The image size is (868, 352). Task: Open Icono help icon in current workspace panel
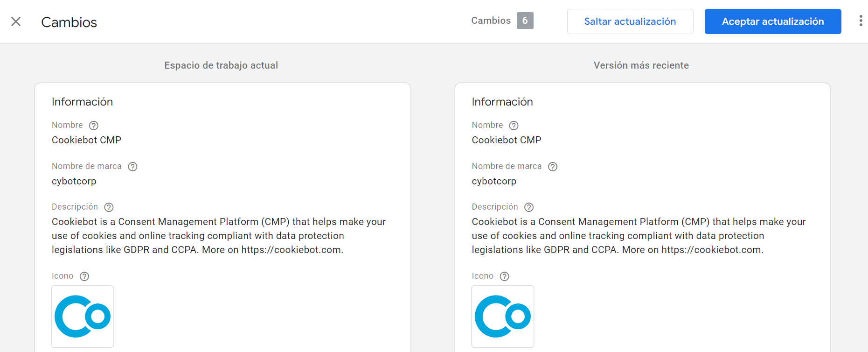(x=84, y=276)
